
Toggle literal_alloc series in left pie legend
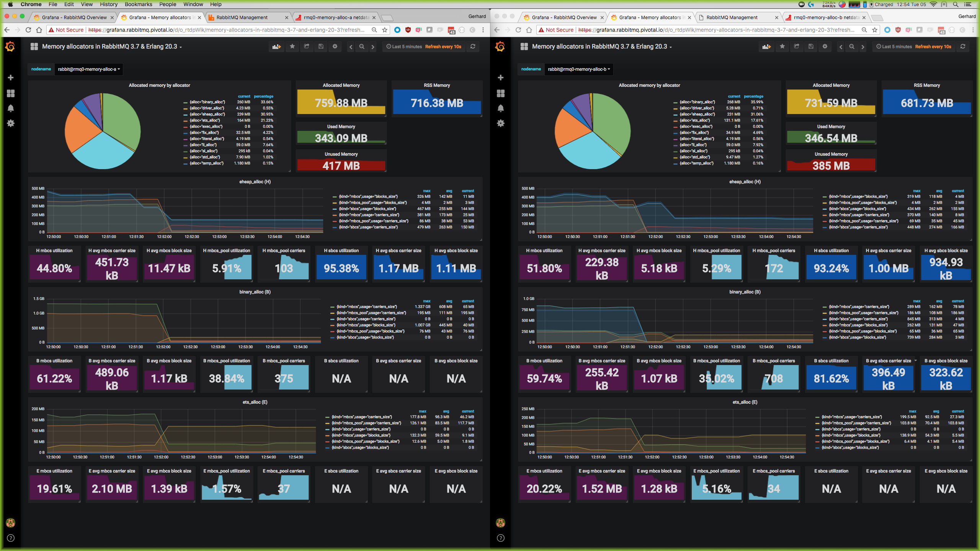click(207, 139)
